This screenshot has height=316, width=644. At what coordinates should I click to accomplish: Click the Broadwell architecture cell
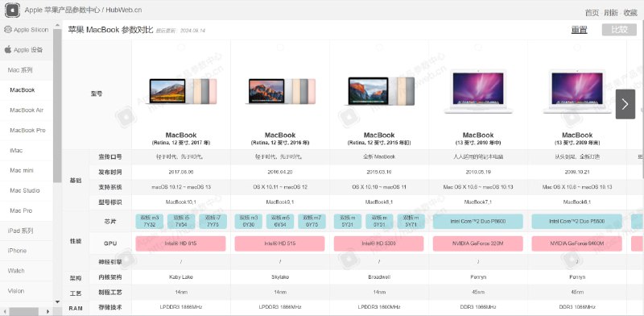click(x=379, y=277)
